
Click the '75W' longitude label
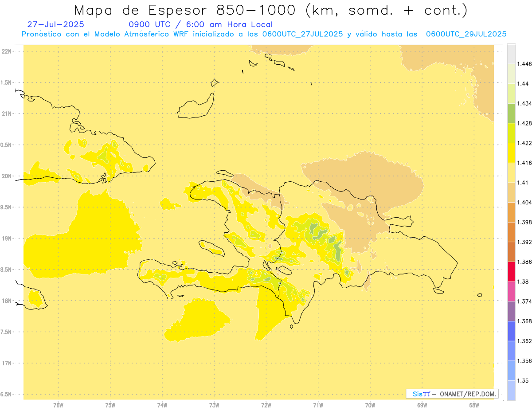point(110,405)
